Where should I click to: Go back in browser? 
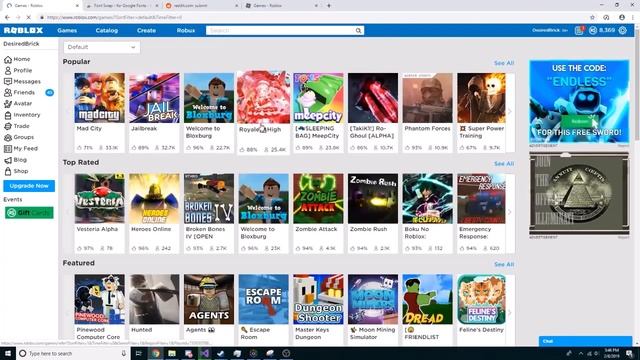click(x=7, y=18)
